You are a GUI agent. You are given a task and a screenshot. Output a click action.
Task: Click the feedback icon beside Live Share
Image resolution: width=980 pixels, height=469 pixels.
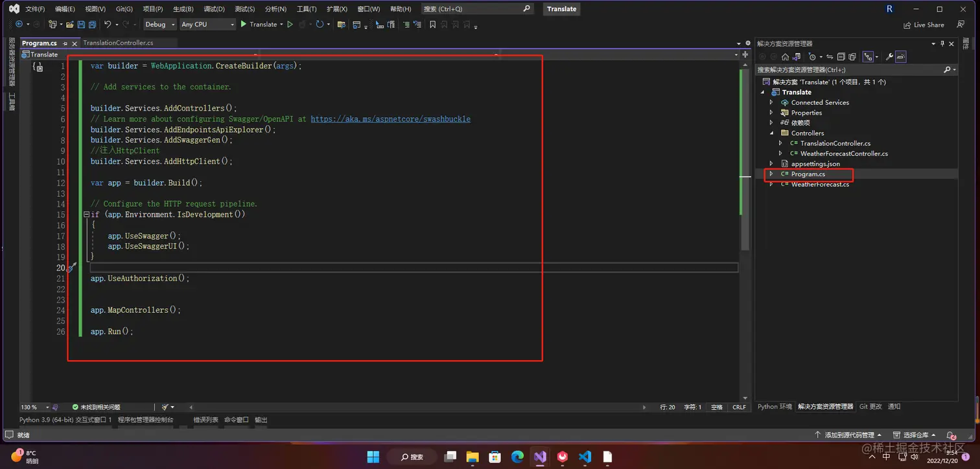tap(961, 25)
